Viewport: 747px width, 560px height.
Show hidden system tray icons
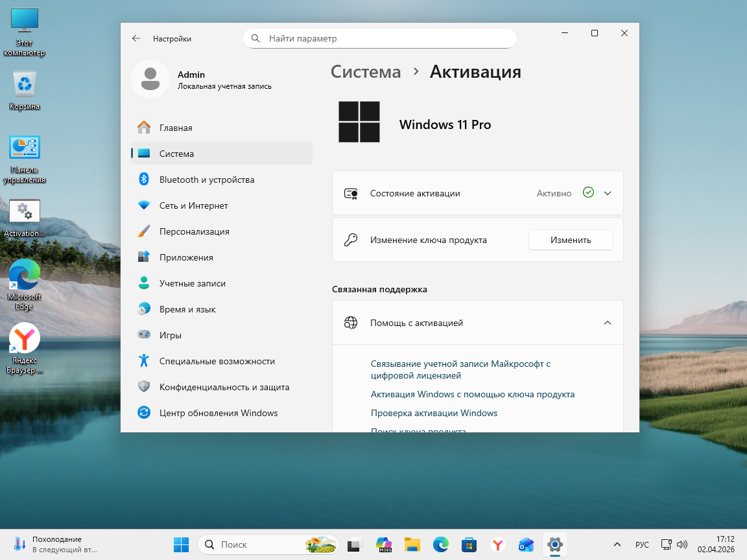pyautogui.click(x=617, y=544)
